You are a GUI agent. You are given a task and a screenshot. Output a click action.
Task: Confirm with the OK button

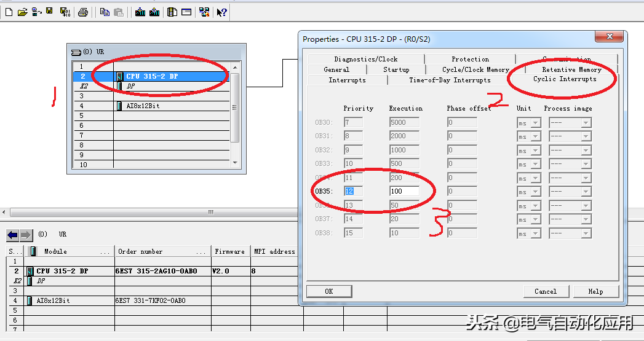(x=329, y=291)
